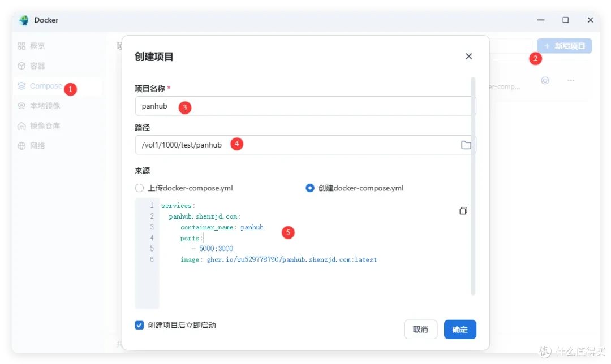Image resolution: width=611 pixels, height=364 pixels.
Task: Select 上传docker-compose.yml radio option
Action: tap(139, 188)
